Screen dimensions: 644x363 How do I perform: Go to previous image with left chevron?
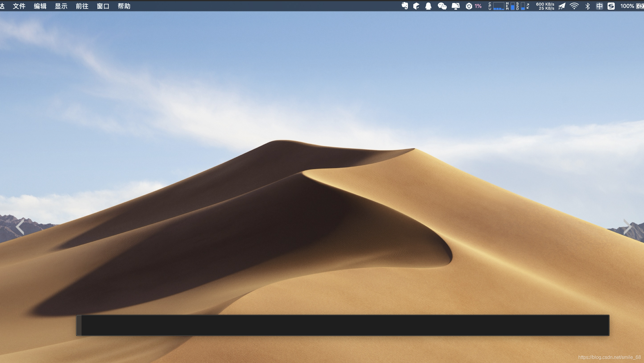pyautogui.click(x=20, y=227)
